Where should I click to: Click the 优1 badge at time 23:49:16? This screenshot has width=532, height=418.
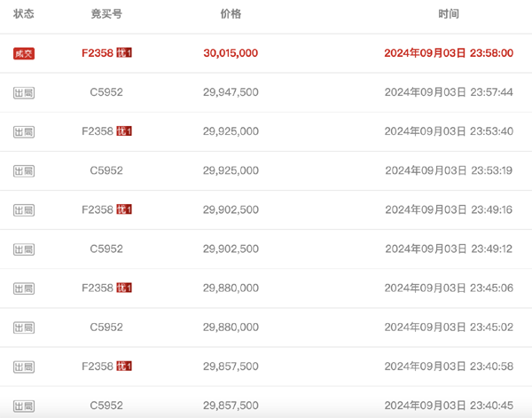point(124,209)
